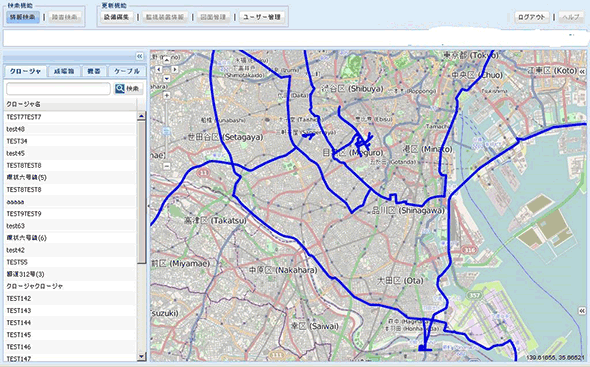Select TEST7TEST7 in the closure list
The width and height of the screenshot is (590, 367).
(70, 117)
